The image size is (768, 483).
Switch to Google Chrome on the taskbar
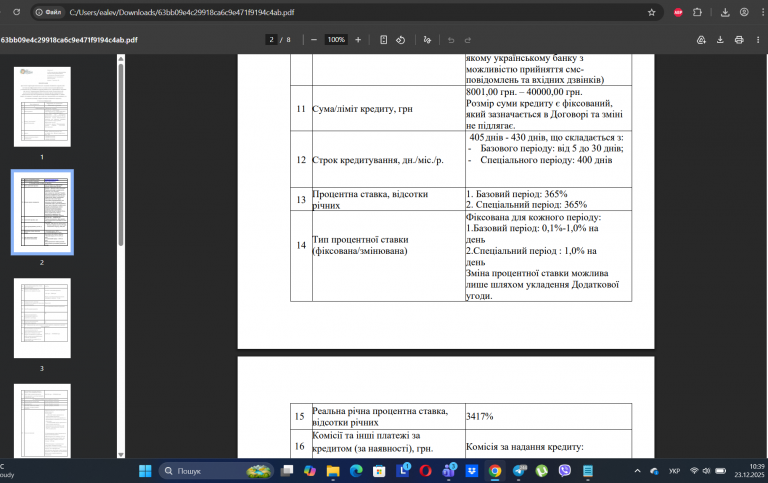coord(495,471)
